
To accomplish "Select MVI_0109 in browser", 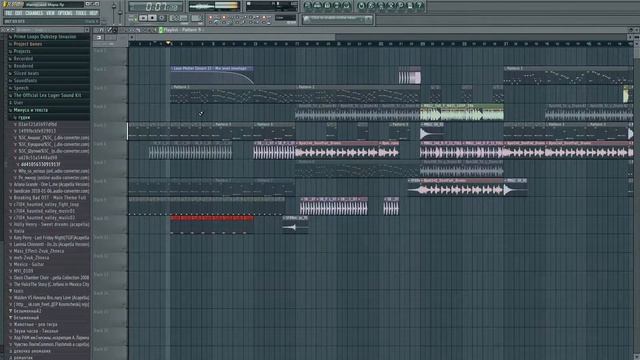I will (x=23, y=271).
